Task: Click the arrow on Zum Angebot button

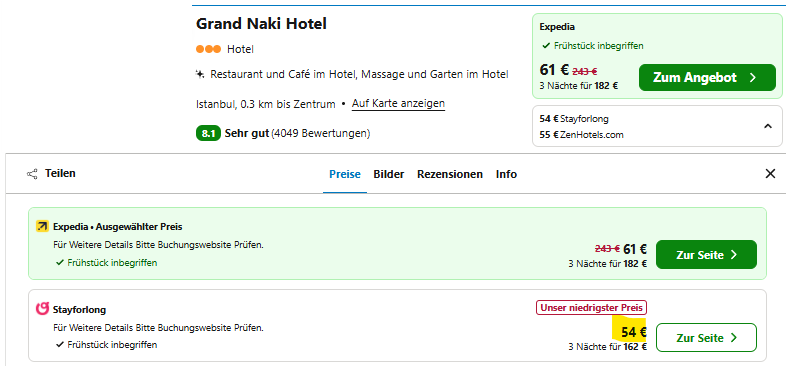Action: (x=752, y=78)
